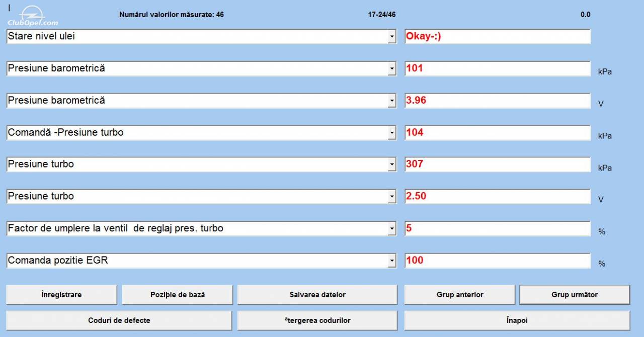Click the % unit beside value 5
644x337 pixels.
[602, 232]
